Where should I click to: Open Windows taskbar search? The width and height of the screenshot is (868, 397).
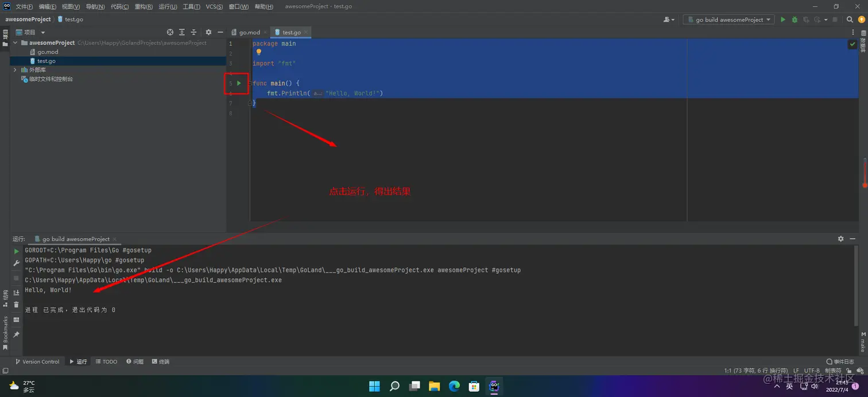(x=394, y=386)
